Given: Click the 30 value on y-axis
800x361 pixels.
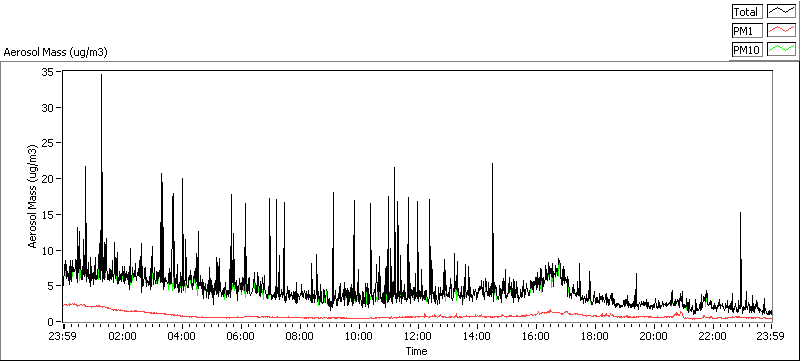Looking at the screenshot, I should click(x=49, y=108).
